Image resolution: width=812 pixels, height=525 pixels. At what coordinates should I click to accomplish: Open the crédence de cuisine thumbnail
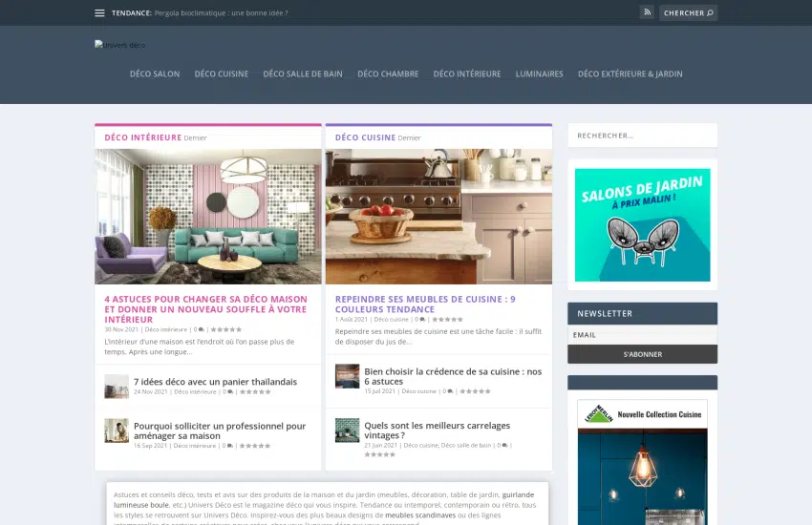point(347,376)
